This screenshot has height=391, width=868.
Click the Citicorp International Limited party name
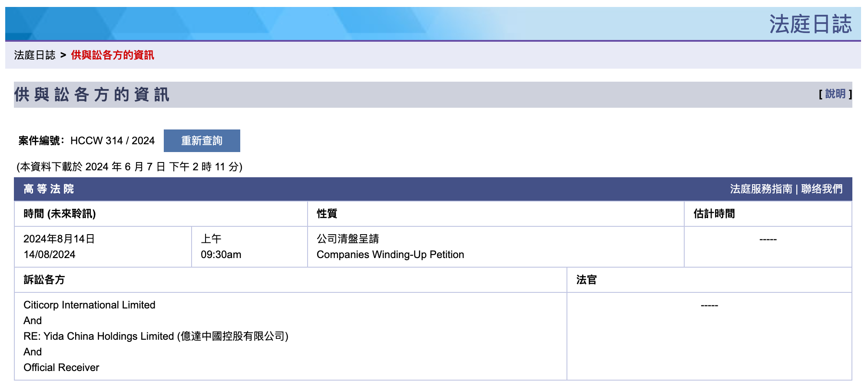tap(89, 305)
